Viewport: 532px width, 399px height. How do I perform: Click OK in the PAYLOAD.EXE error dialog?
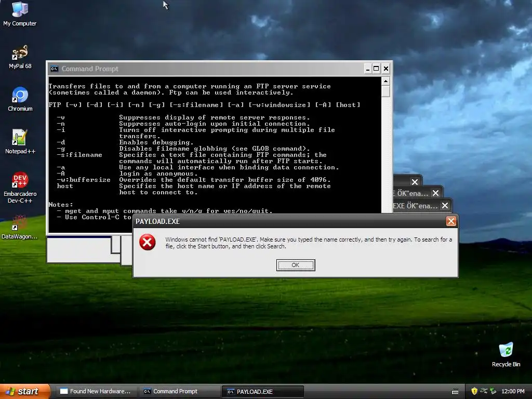pyautogui.click(x=296, y=265)
